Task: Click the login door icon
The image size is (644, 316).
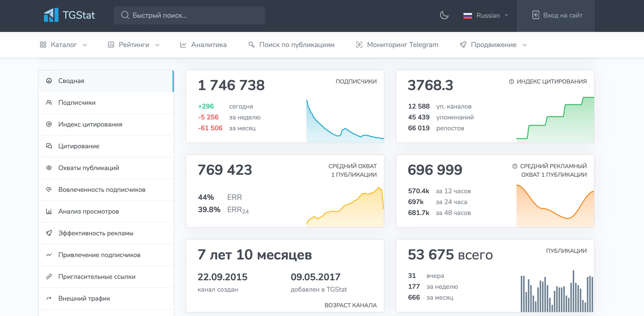Action: [x=536, y=15]
